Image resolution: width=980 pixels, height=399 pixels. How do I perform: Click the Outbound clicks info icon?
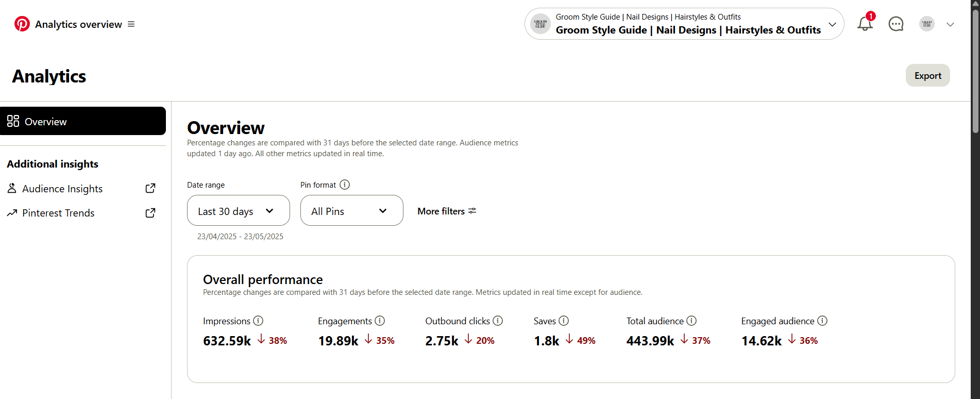pyautogui.click(x=498, y=321)
